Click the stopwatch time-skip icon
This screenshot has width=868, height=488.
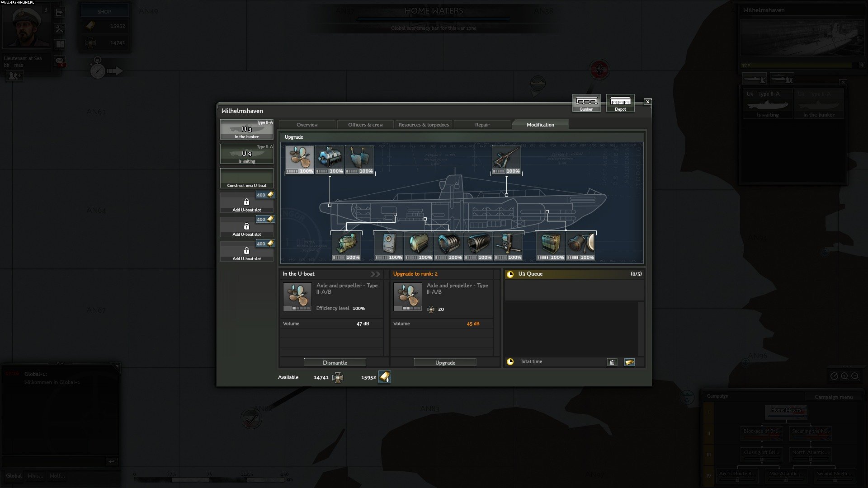(97, 68)
